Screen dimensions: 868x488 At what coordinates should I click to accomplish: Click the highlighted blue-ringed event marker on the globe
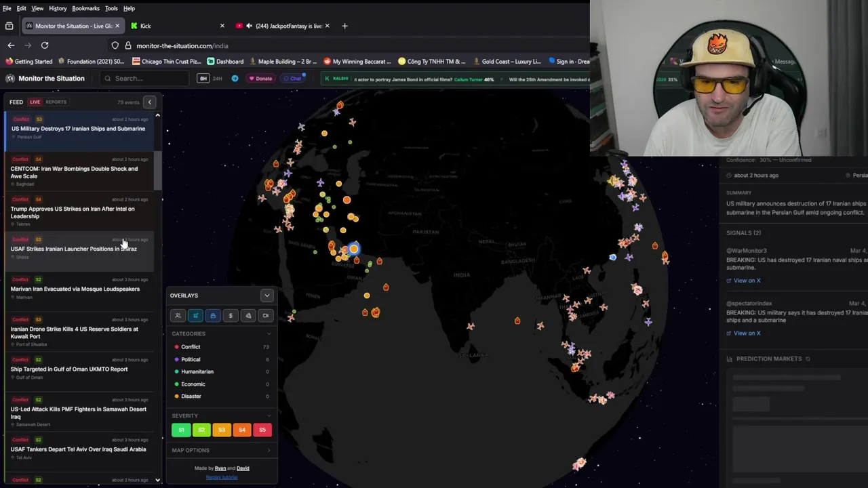pos(353,249)
